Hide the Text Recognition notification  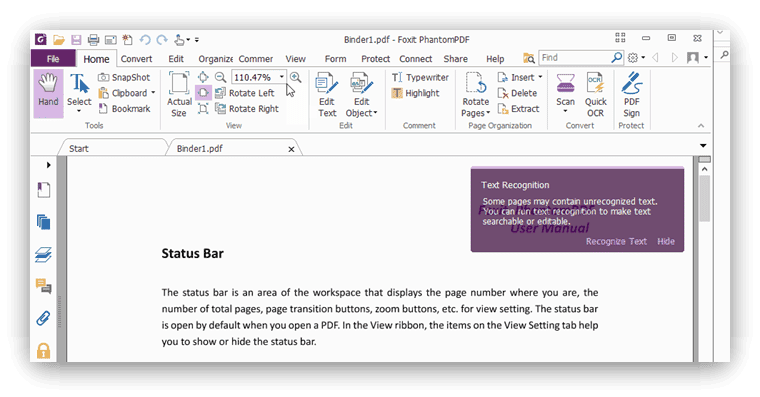(x=665, y=241)
